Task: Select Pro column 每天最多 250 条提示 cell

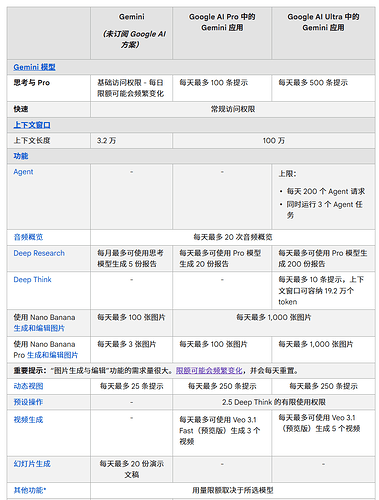Action: [x=222, y=386]
